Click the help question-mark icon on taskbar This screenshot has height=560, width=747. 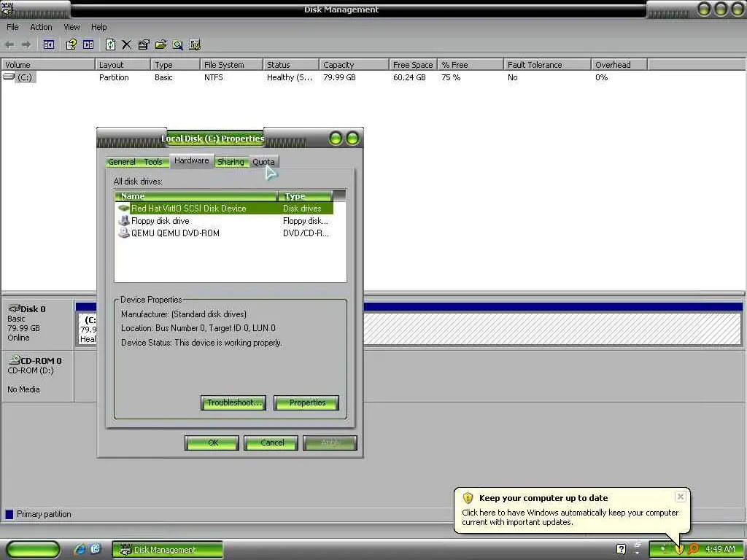[622, 549]
